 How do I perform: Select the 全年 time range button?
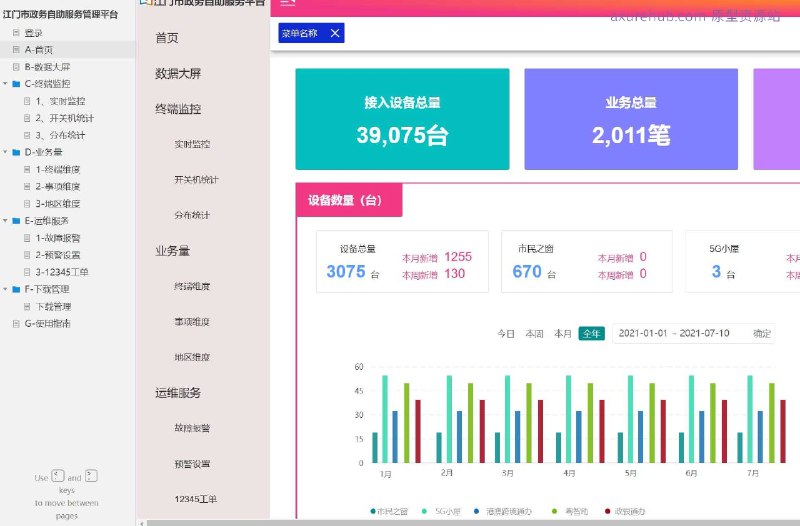(x=591, y=334)
